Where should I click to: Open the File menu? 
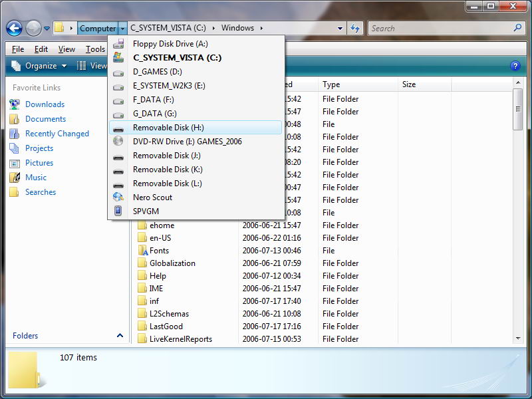(18, 49)
